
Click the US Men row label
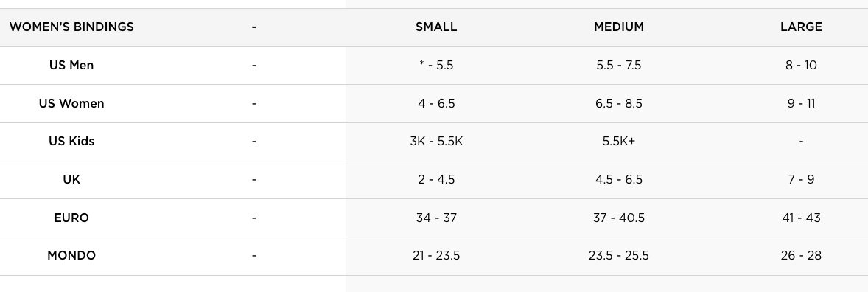(71, 65)
